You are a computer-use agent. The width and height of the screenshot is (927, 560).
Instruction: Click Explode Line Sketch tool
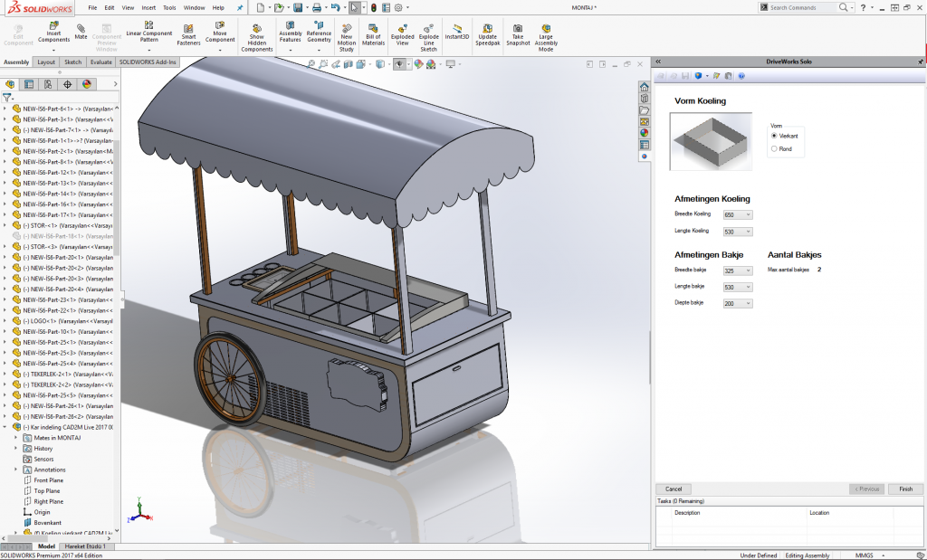pyautogui.click(x=428, y=38)
